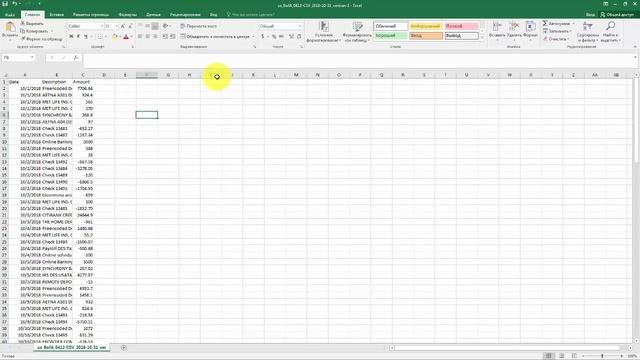640x360 pixels.
Task: Open Sort and Filter (Сортировка и фильтр)
Action: tap(588, 32)
